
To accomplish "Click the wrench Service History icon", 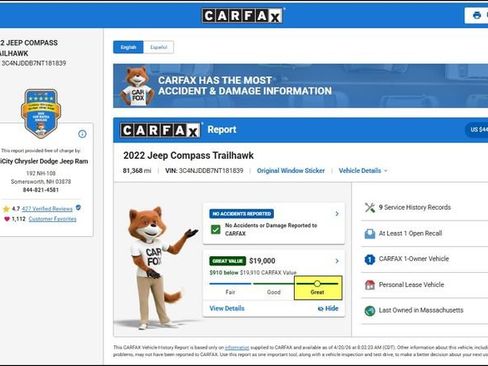I will tap(370, 207).
